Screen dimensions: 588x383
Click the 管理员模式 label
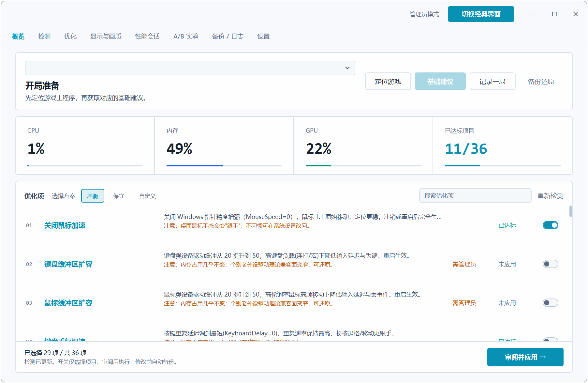click(424, 14)
